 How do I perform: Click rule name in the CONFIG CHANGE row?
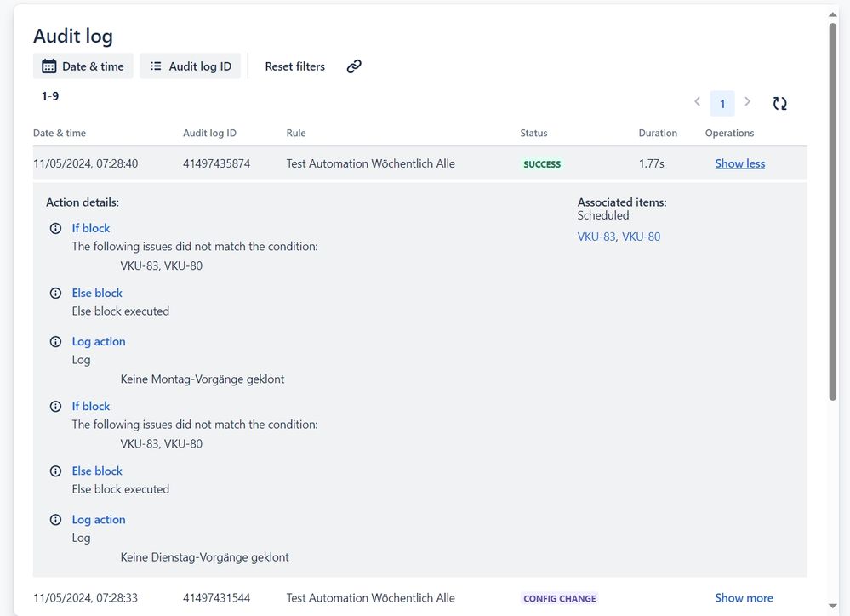[370, 597]
